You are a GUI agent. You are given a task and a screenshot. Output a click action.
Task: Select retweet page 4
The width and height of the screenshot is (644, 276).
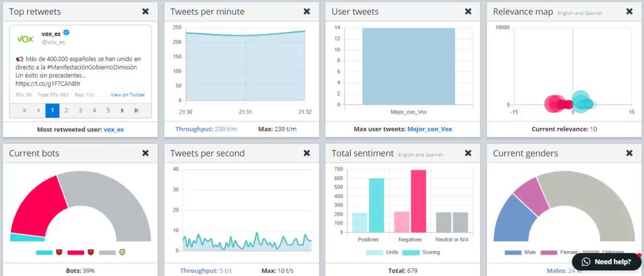click(94, 110)
